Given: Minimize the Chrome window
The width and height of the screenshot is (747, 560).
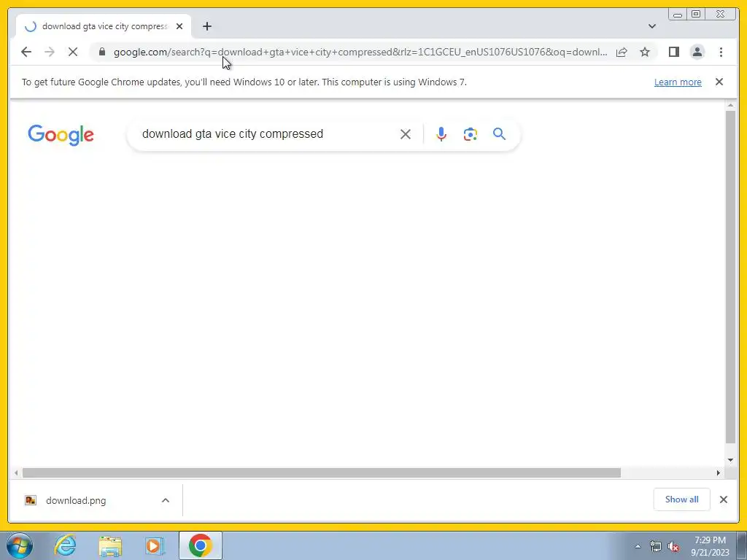Looking at the screenshot, I should pyautogui.click(x=678, y=15).
